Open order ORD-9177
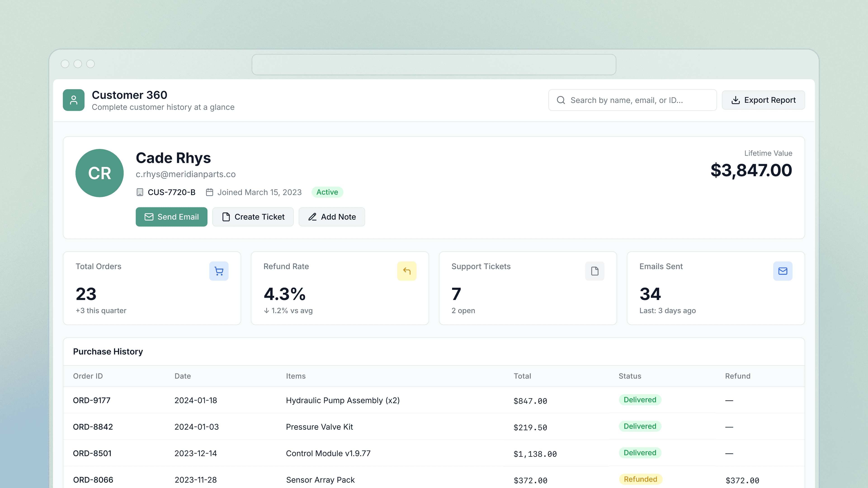Image resolution: width=868 pixels, height=488 pixels. [92, 400]
